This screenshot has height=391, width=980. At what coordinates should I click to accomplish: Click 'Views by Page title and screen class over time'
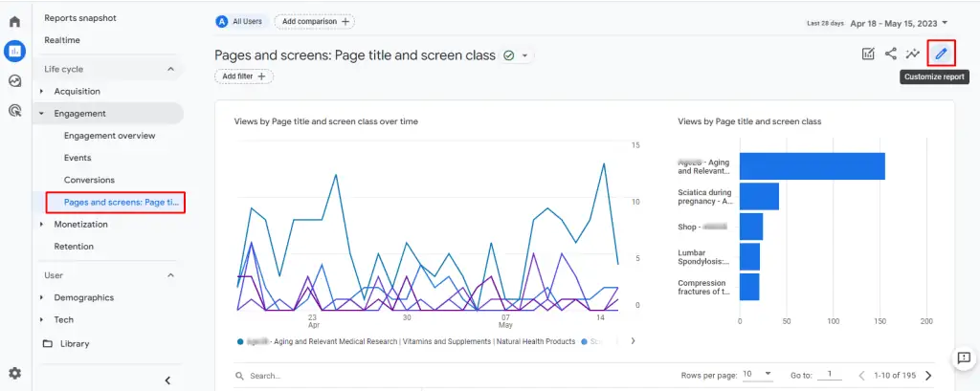point(326,121)
